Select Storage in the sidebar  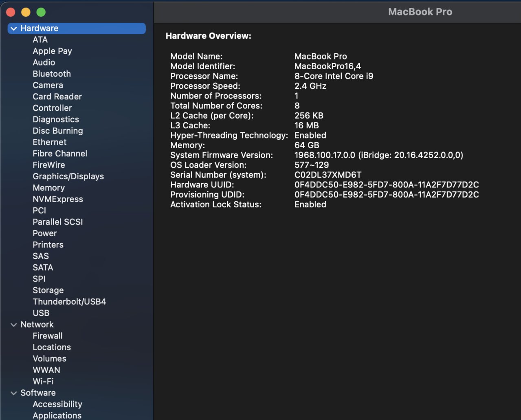click(x=48, y=291)
